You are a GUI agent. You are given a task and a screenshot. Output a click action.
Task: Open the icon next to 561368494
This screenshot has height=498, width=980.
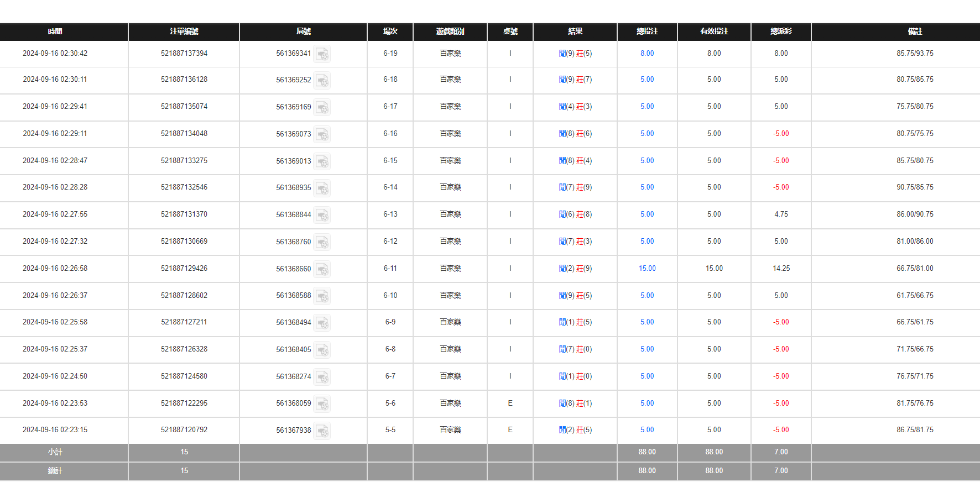(x=322, y=323)
